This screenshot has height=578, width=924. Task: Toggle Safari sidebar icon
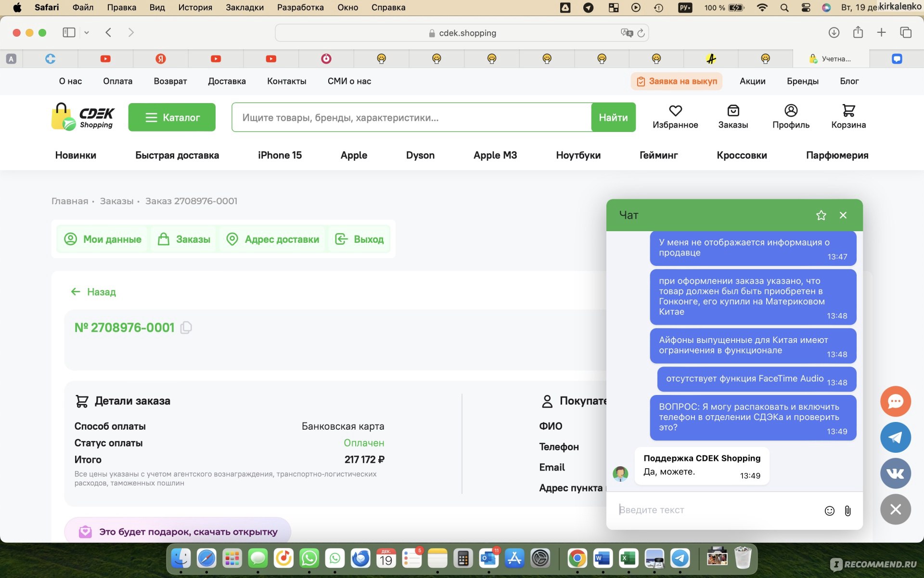click(x=69, y=32)
